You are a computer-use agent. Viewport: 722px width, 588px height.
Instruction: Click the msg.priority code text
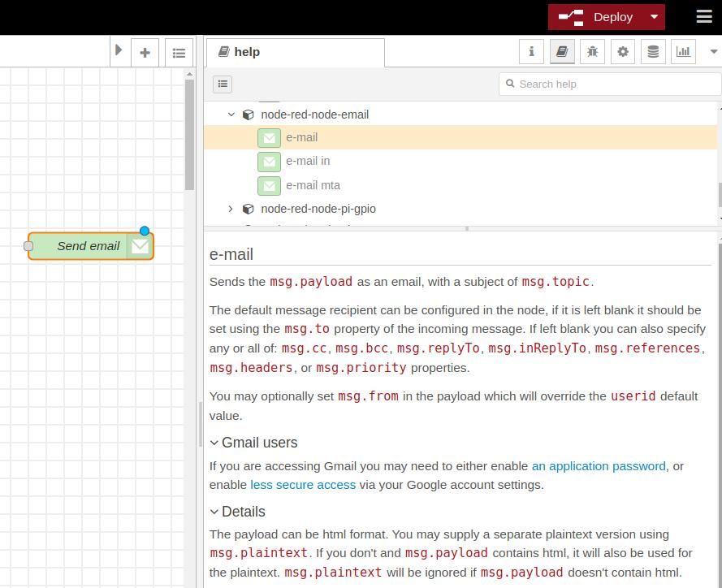pos(361,367)
